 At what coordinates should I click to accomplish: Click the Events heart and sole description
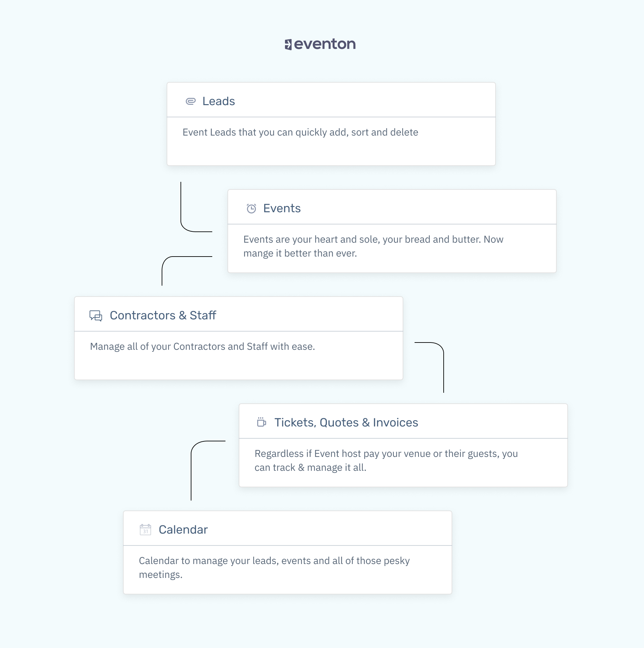tap(373, 247)
